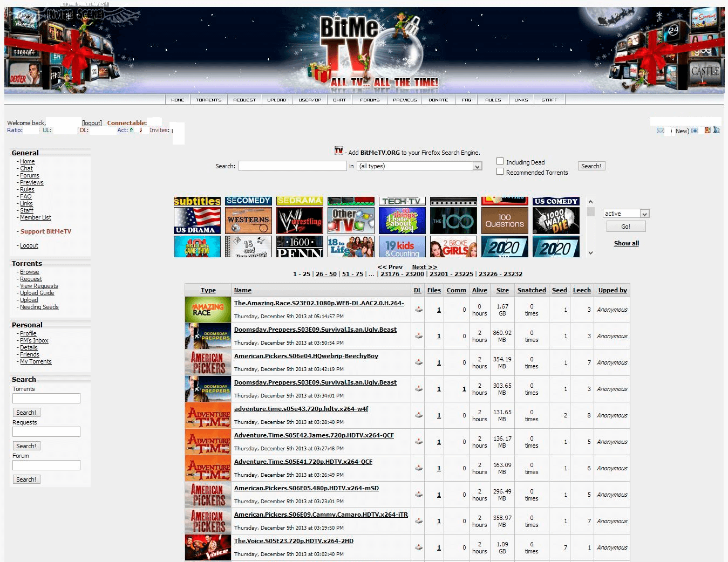728x562 pixels.
Task: Click the sidebar Requests search input
Action: (46, 432)
